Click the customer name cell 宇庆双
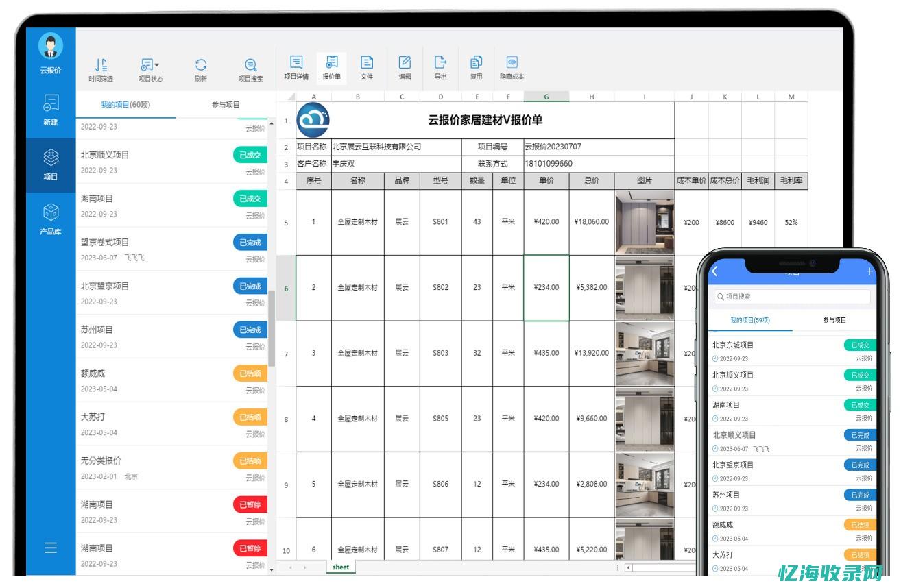This screenshot has height=588, width=901. (396, 164)
